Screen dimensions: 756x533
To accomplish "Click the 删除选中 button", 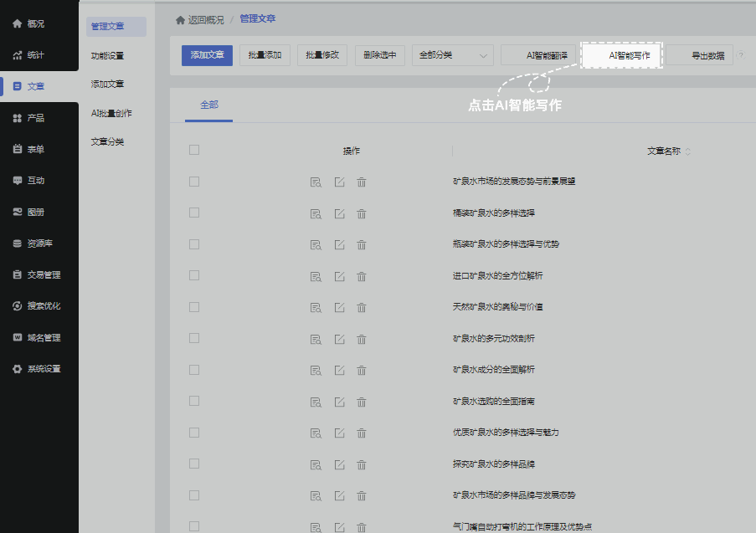I will point(380,55).
